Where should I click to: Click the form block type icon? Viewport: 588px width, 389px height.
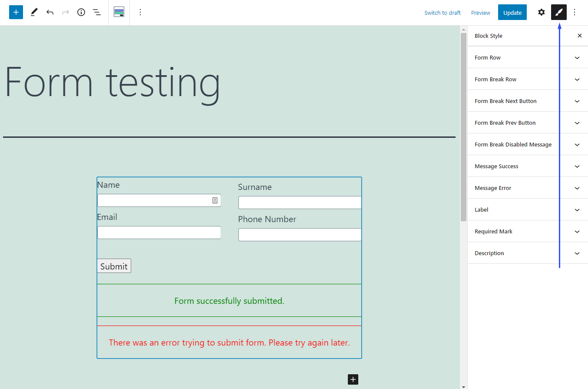(x=119, y=12)
